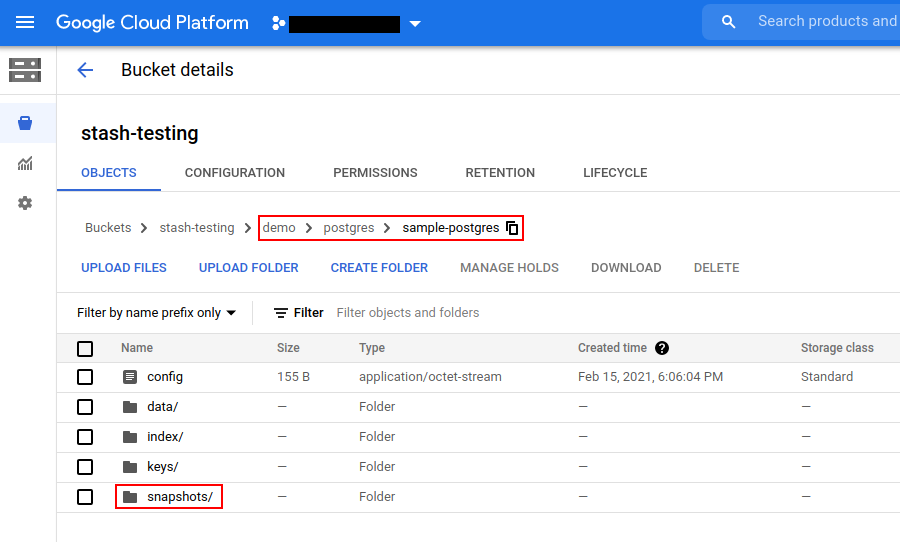Image resolution: width=900 pixels, height=542 pixels.
Task: Expand the project selector dropdown
Action: 415,24
